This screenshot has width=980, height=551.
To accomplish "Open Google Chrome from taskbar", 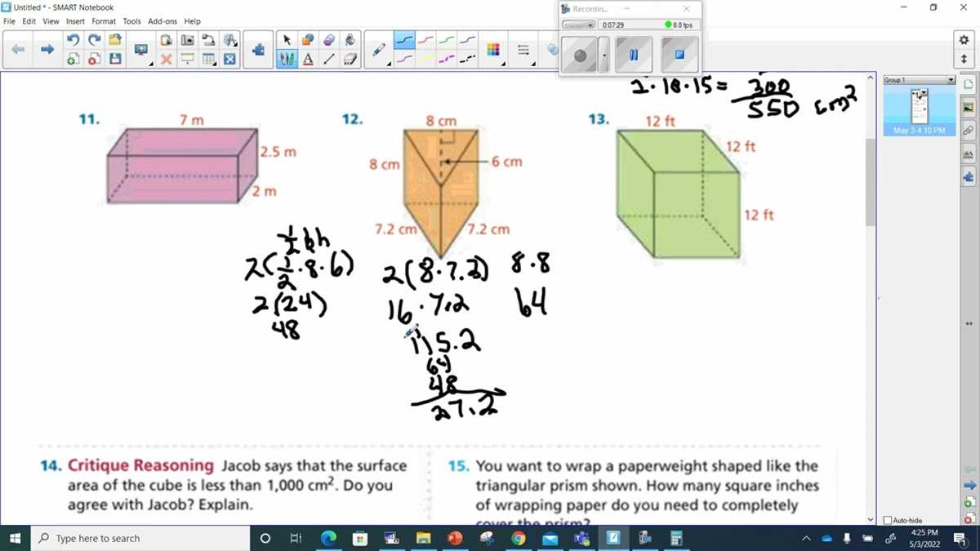I will (519, 538).
